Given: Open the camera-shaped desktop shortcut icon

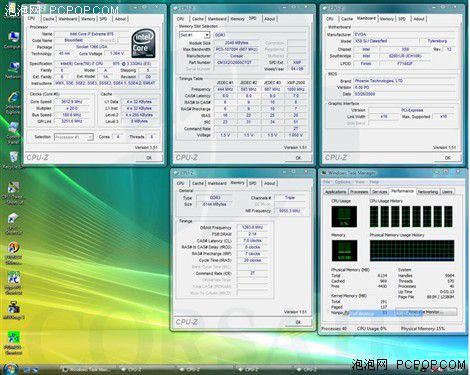Looking at the screenshot, I should pos(13,310).
